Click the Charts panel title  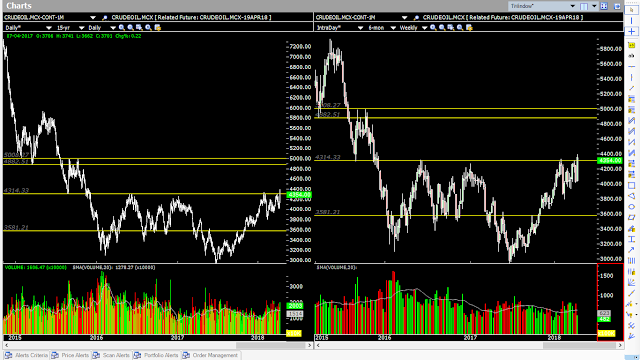[x=19, y=6]
